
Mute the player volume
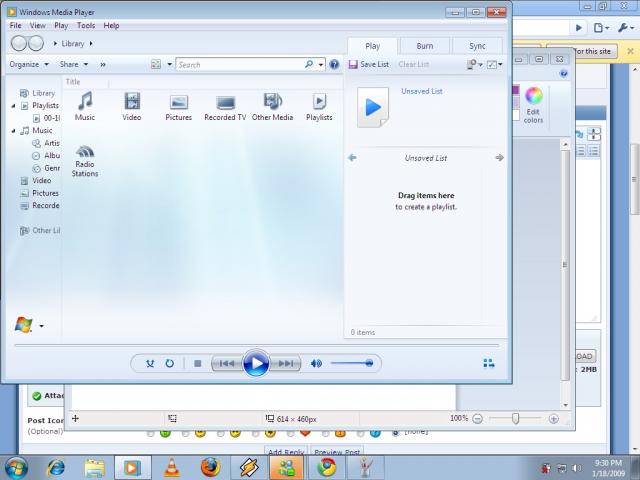[x=316, y=363]
